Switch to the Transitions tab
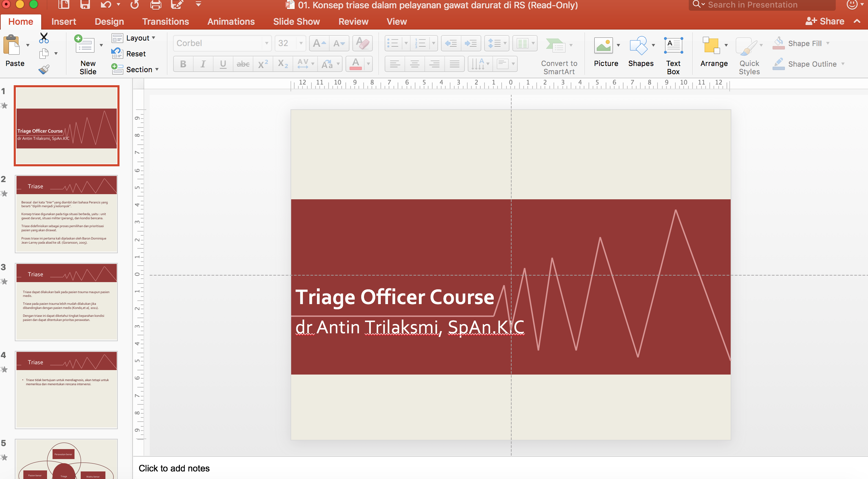This screenshot has height=479, width=868. 165,22
